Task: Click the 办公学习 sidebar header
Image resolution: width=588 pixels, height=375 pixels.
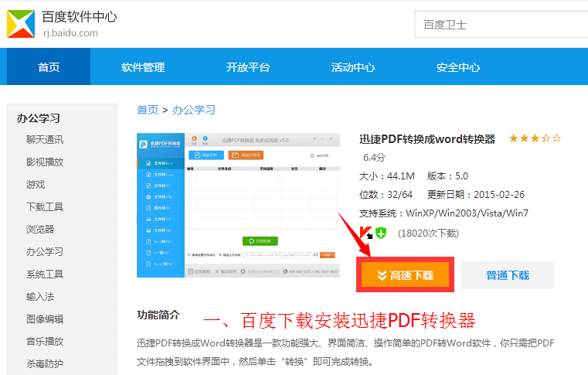Action: [x=39, y=118]
